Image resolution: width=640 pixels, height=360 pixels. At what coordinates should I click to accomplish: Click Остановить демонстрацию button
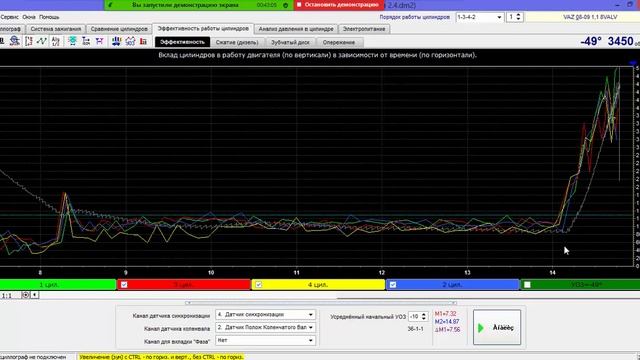pyautogui.click(x=338, y=5)
